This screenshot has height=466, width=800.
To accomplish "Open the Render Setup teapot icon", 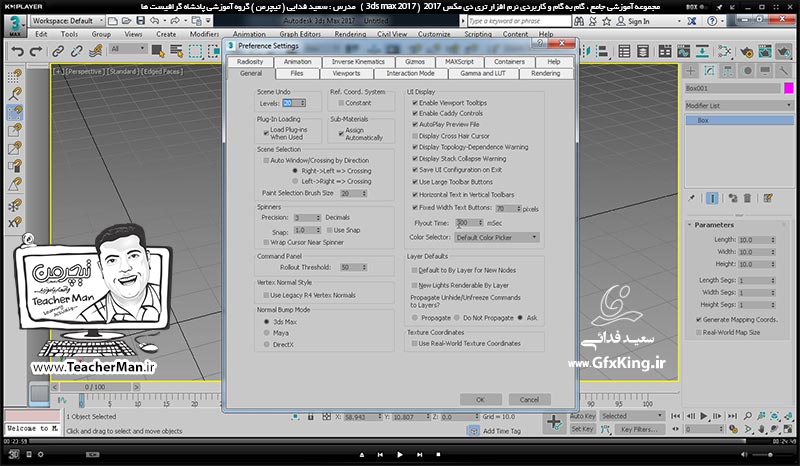I will point(747,51).
